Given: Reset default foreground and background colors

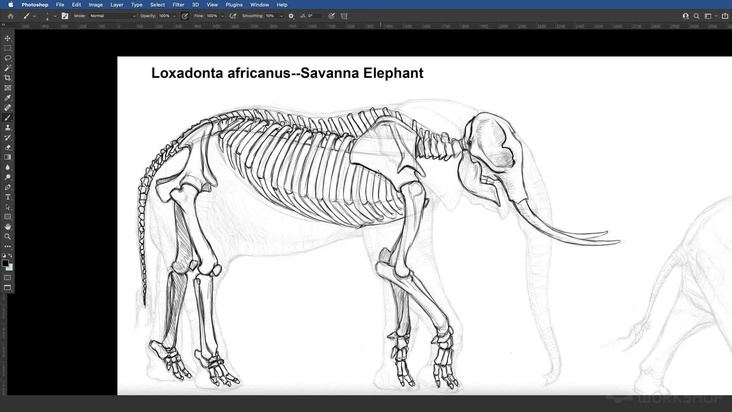Looking at the screenshot, I should (x=4, y=256).
